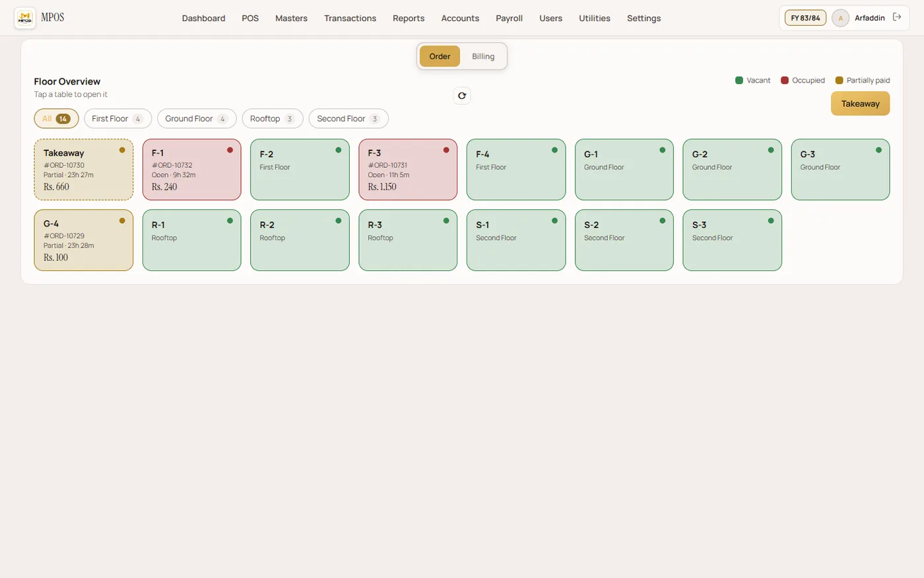This screenshot has height=578, width=924.
Task: Click the gold Takeaway button
Action: point(860,104)
